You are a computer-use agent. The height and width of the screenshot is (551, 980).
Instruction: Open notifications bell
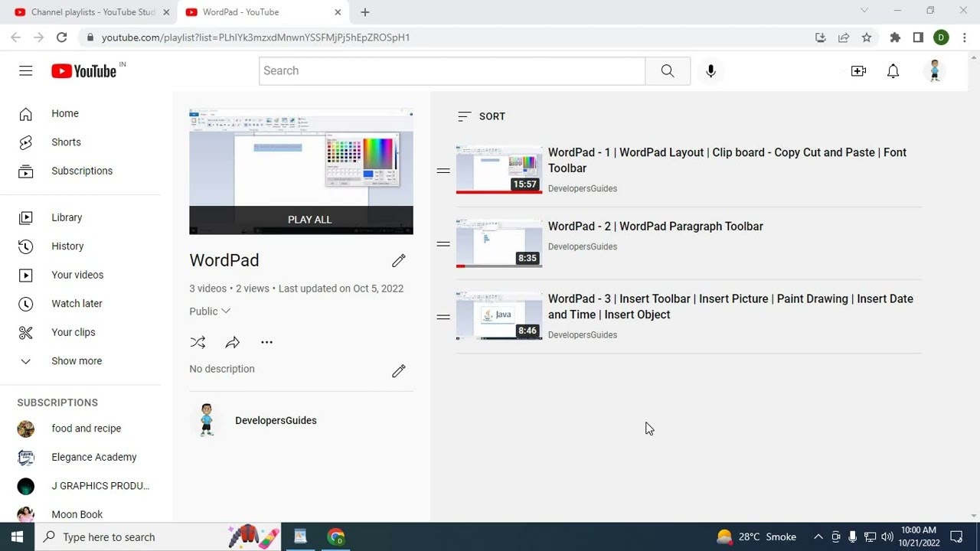point(893,71)
